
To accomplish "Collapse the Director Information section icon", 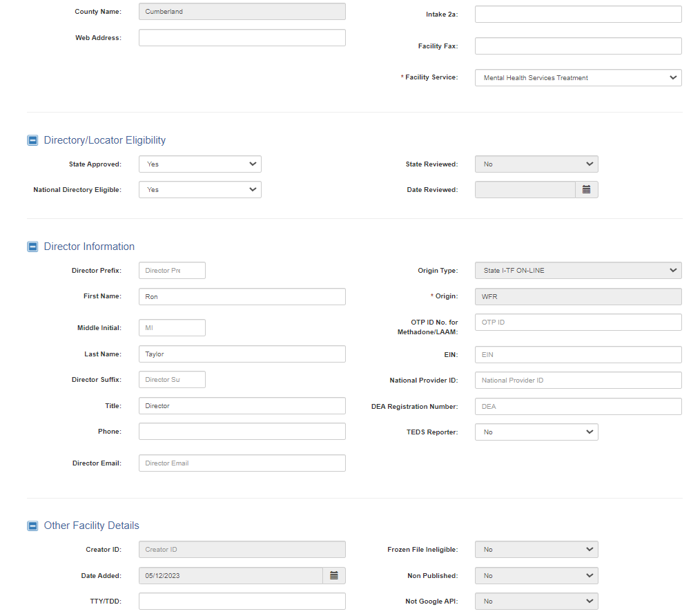I will click(x=32, y=247).
